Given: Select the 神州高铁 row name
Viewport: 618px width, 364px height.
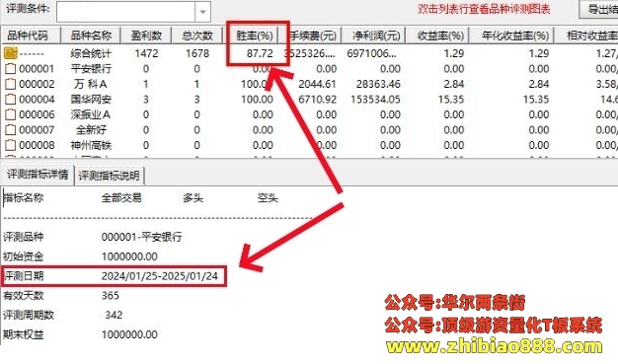Looking at the screenshot, I should point(91,145).
